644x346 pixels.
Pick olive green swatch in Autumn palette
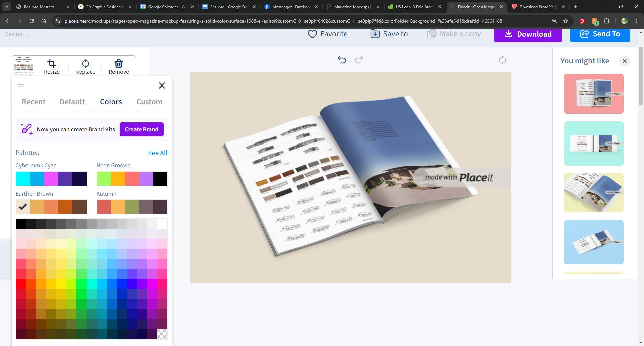coord(132,207)
